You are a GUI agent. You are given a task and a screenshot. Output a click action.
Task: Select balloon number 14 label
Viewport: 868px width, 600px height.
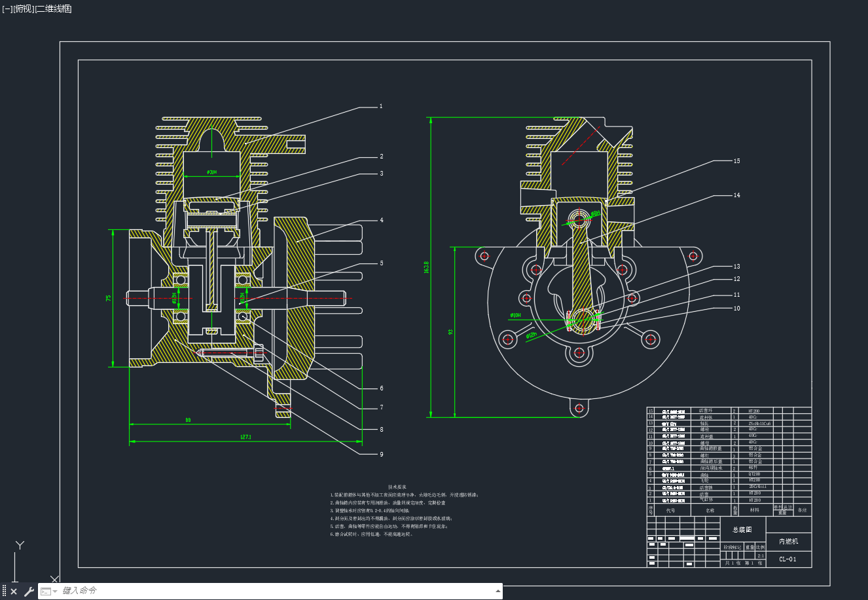point(736,195)
